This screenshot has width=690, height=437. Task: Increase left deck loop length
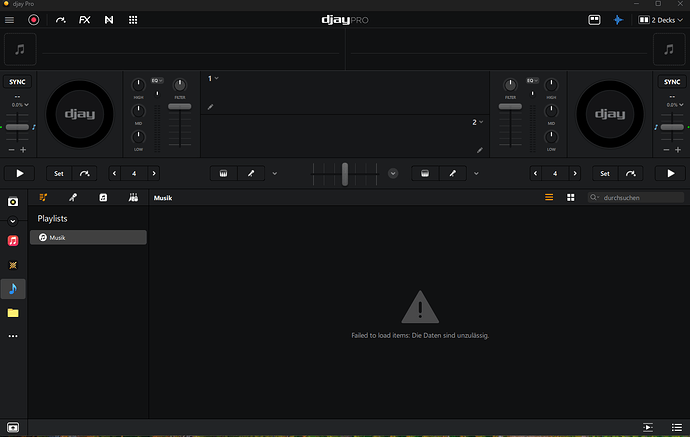(154, 173)
